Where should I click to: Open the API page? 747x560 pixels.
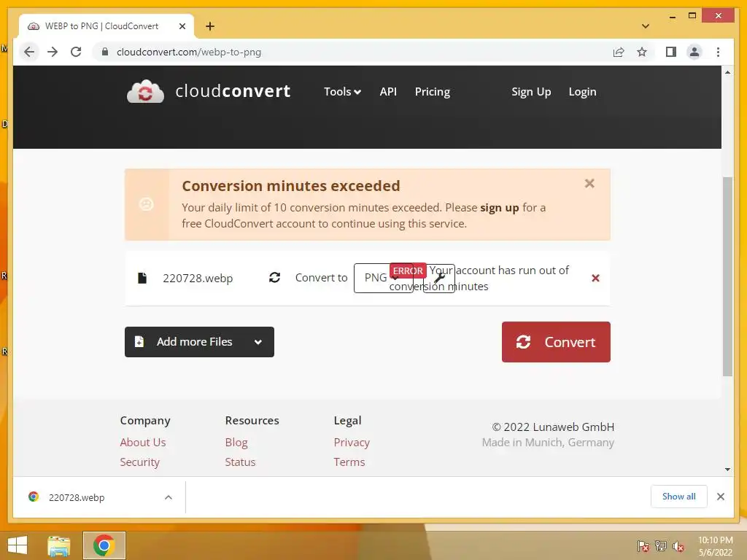tap(388, 91)
